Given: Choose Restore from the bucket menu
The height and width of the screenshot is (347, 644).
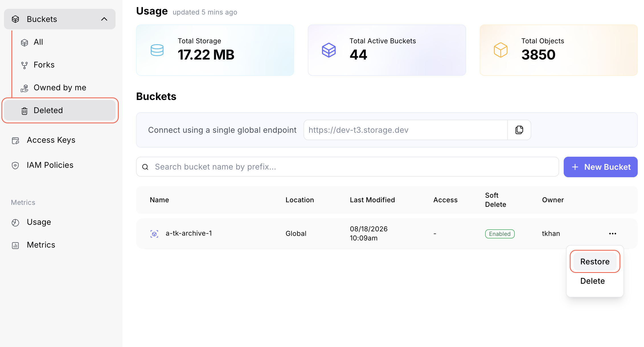Looking at the screenshot, I should 595,262.
